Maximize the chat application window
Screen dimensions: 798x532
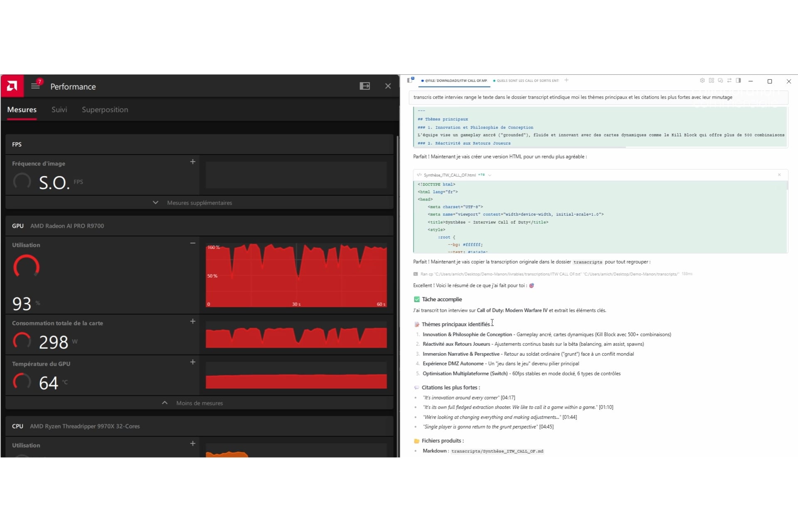pyautogui.click(x=770, y=81)
